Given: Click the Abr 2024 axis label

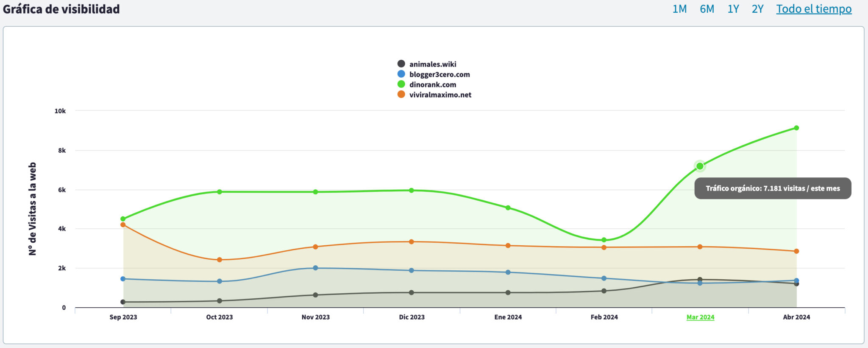Looking at the screenshot, I should tap(796, 317).
